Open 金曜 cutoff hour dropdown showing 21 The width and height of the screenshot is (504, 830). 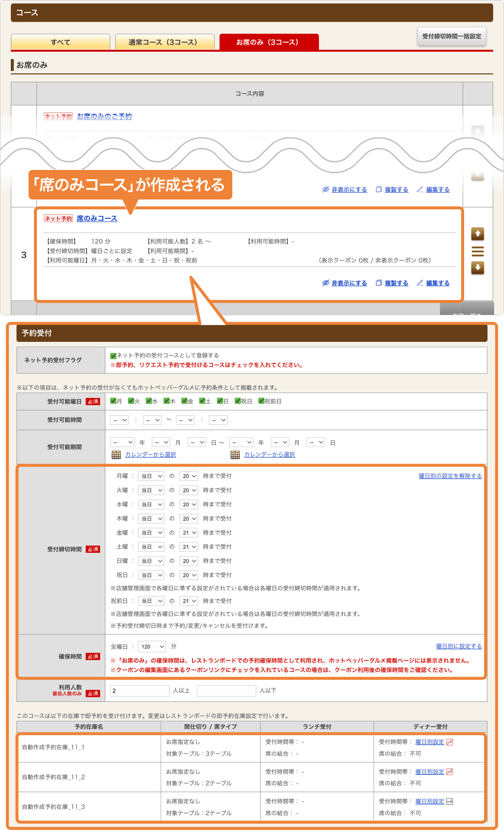189,533
